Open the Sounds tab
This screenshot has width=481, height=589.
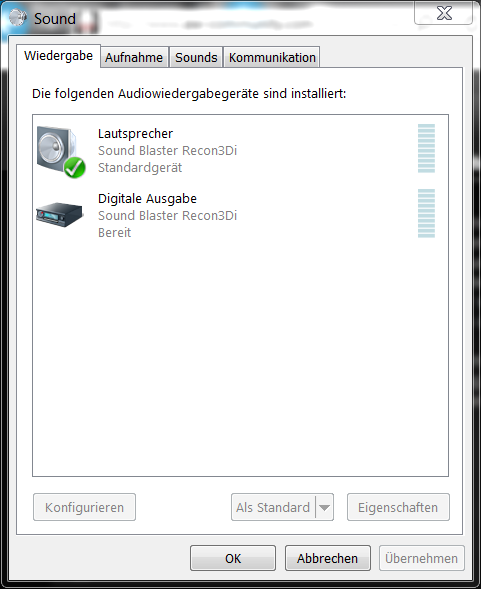click(196, 57)
